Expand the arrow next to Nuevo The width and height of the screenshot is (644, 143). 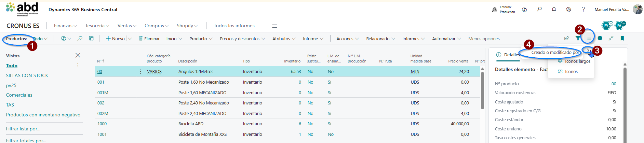[130, 39]
